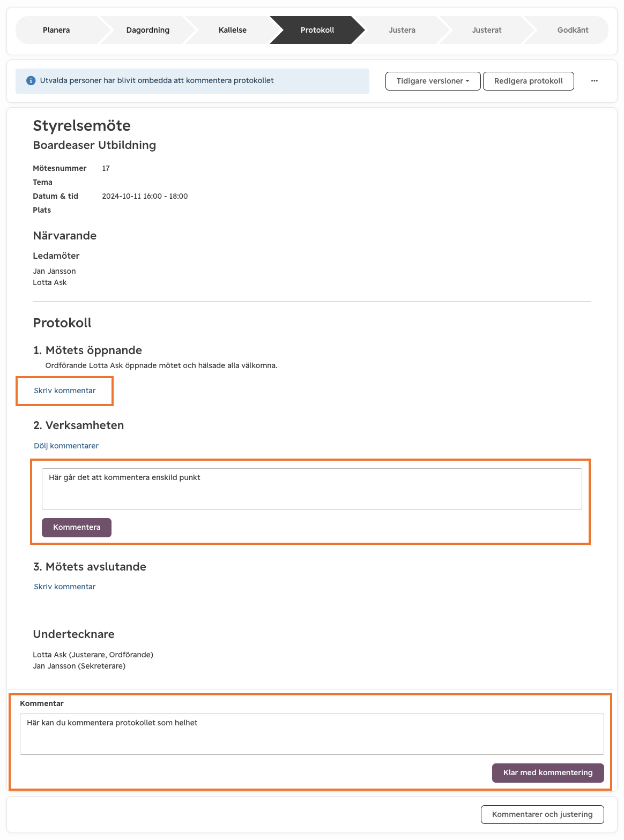Click the dropdown caret on Tidigare versioner
The width and height of the screenshot is (624, 840).
coord(467,81)
